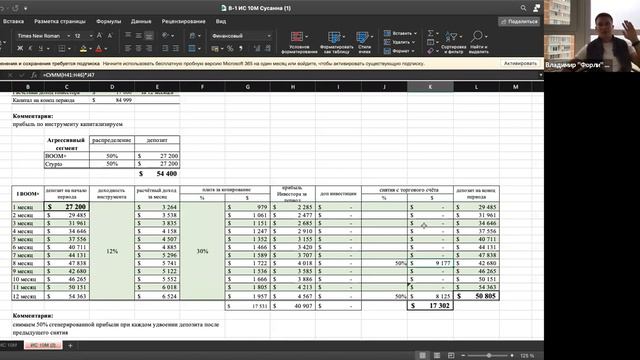
Task: Open number format dropdown Финансовый
Action: click(x=241, y=36)
